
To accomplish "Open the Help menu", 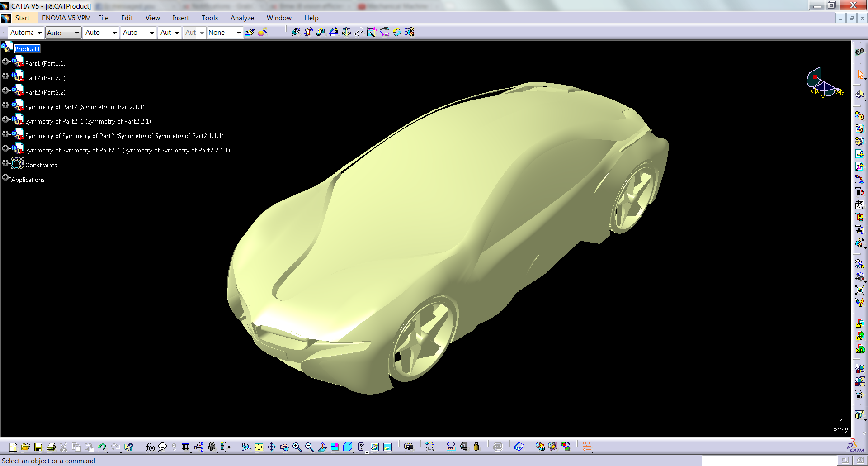I will pos(311,18).
